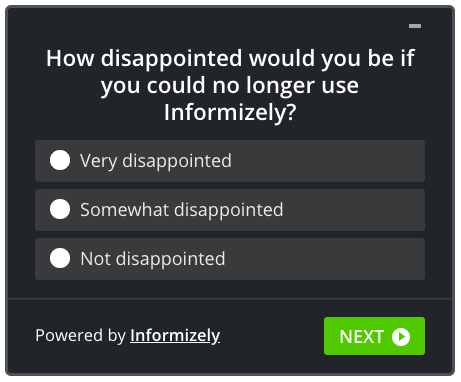
Task: Select the Somewhat disappointed radio circle
Action: click(x=60, y=209)
